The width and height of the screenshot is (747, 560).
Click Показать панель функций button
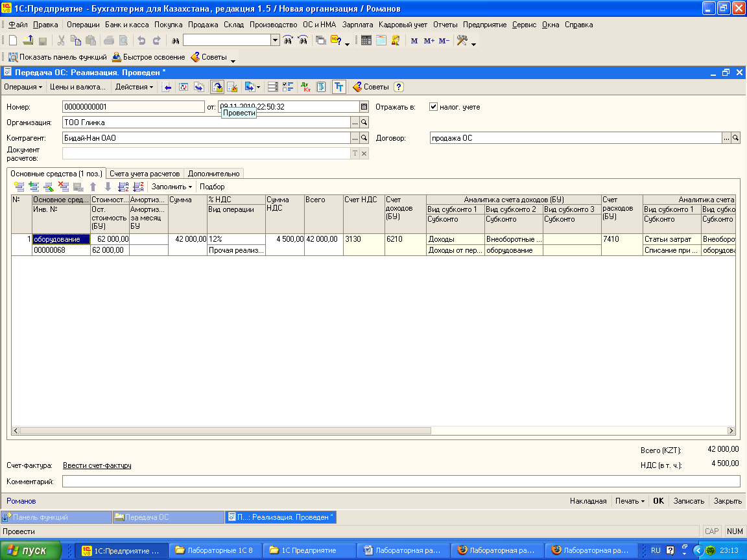click(x=58, y=57)
